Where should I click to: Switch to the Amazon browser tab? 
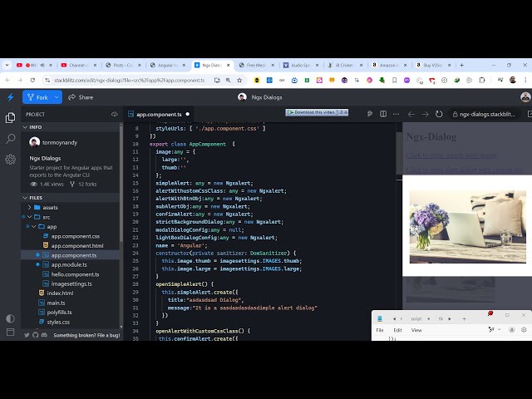[385, 65]
